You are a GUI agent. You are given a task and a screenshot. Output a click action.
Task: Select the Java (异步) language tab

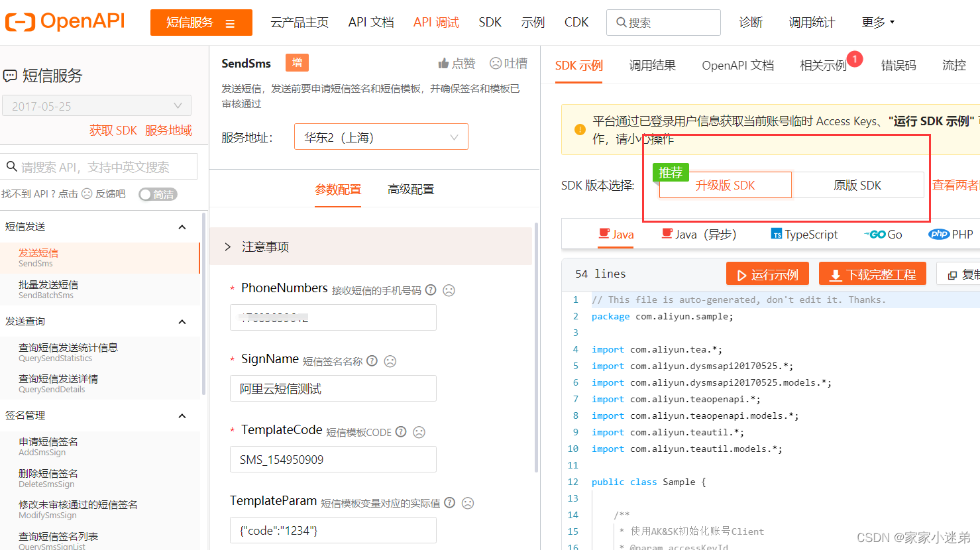(x=699, y=234)
